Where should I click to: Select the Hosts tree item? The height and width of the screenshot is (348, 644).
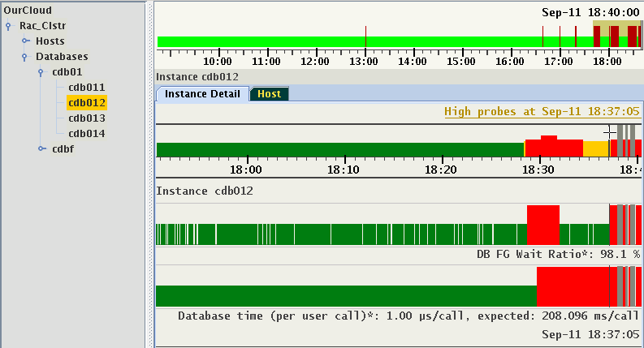[x=50, y=41]
